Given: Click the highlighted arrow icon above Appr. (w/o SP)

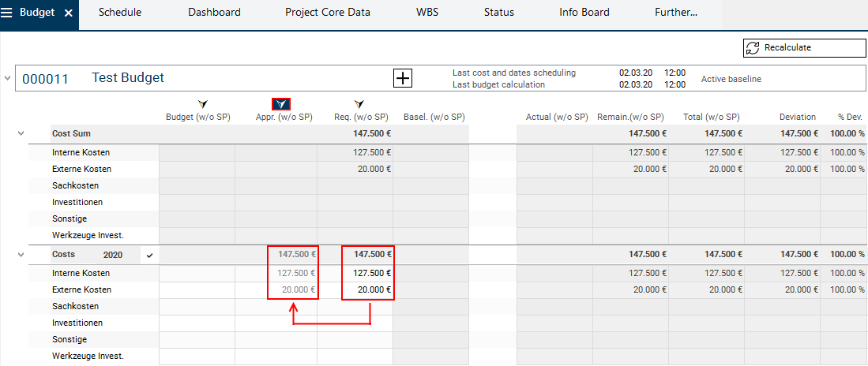Looking at the screenshot, I should point(281,103).
